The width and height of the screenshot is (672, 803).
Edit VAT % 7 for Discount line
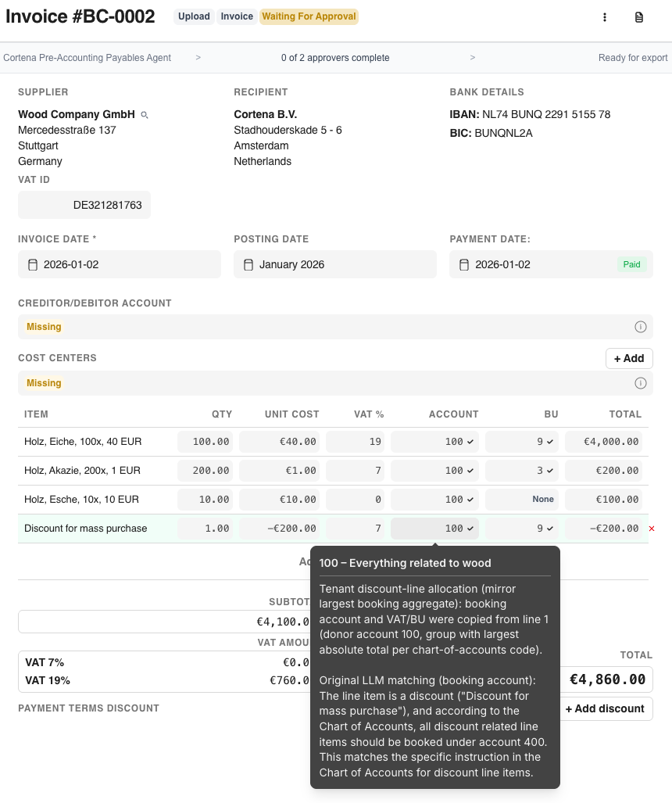(356, 529)
